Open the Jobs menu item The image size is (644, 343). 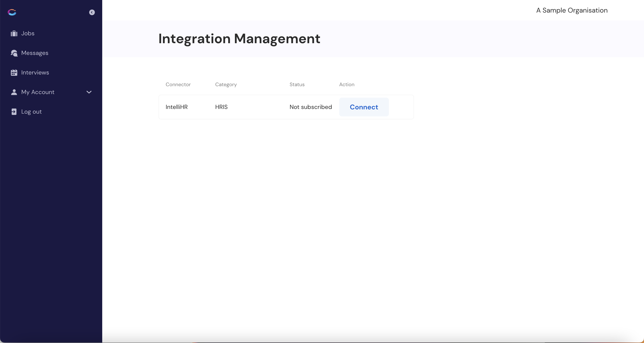point(28,33)
